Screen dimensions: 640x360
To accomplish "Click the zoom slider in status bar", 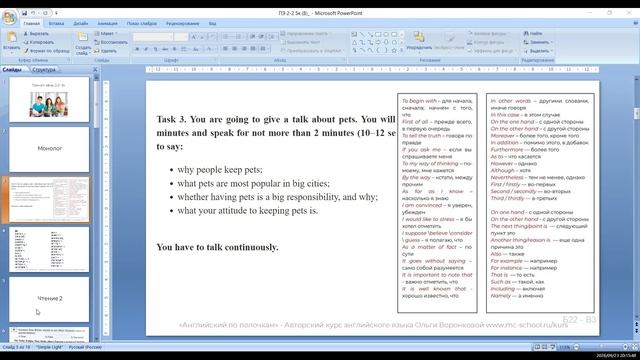I will pos(600,347).
